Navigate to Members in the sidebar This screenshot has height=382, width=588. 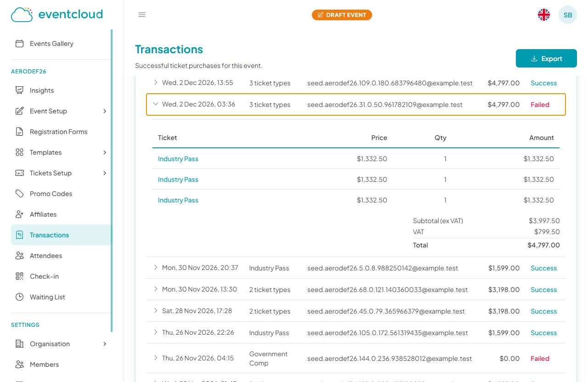[61, 365]
